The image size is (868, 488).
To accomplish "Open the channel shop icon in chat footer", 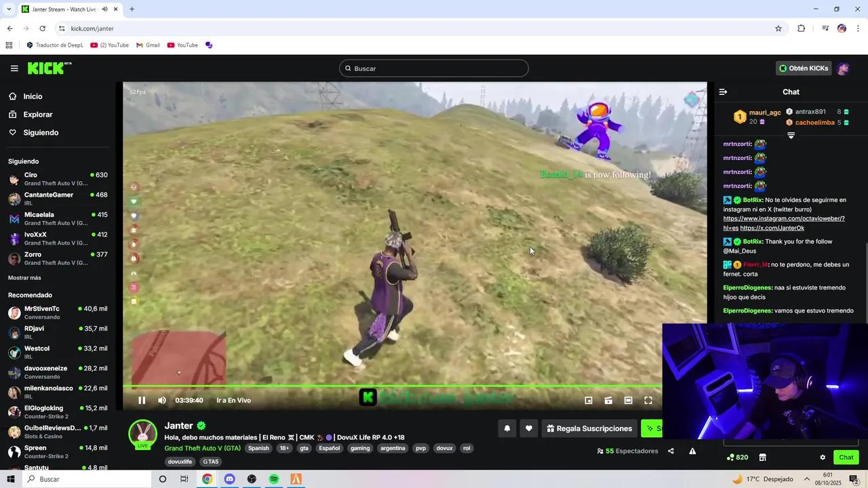I will tap(762, 457).
